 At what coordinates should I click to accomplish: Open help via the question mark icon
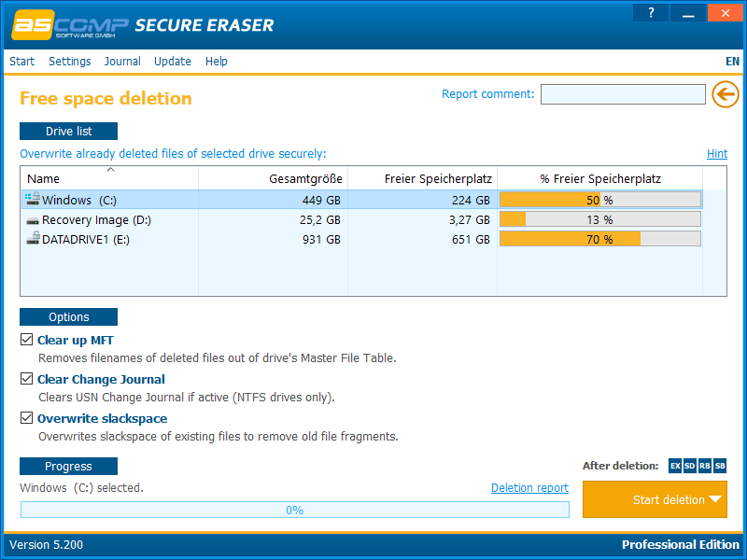[651, 12]
